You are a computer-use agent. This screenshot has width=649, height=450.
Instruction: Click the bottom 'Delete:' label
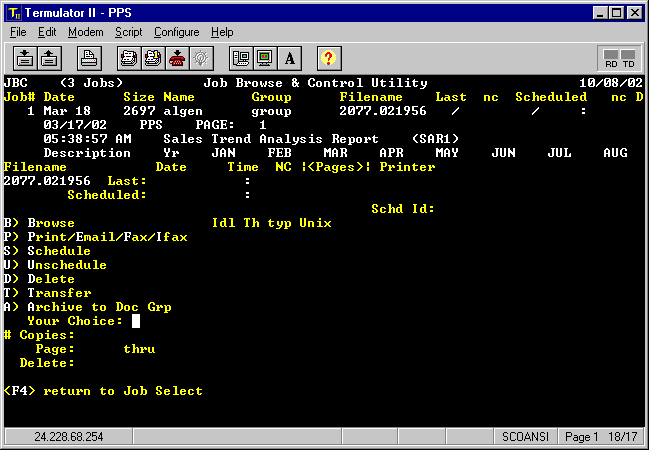(47, 363)
